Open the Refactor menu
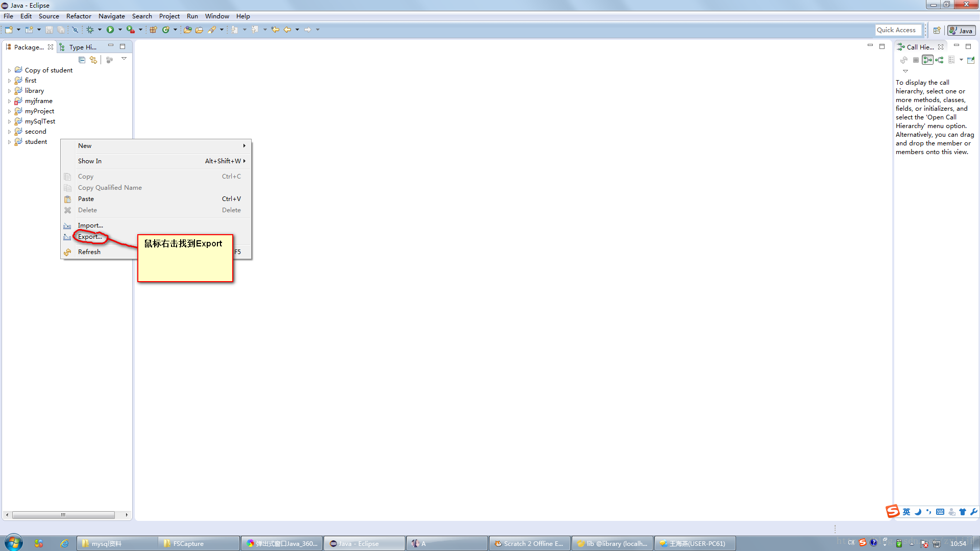Viewport: 980px width, 551px height. 79,16
